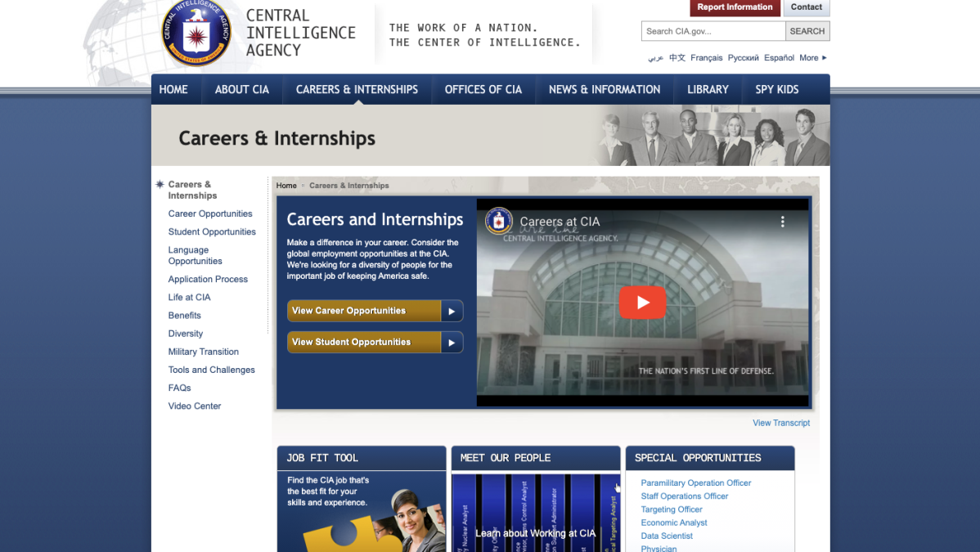The image size is (980, 552).
Task: Click the Report Information button
Action: pos(735,7)
